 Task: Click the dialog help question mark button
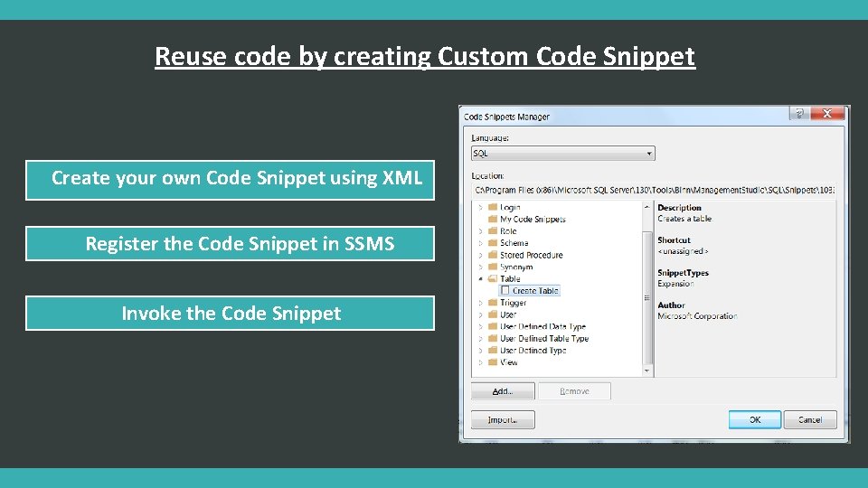798,114
